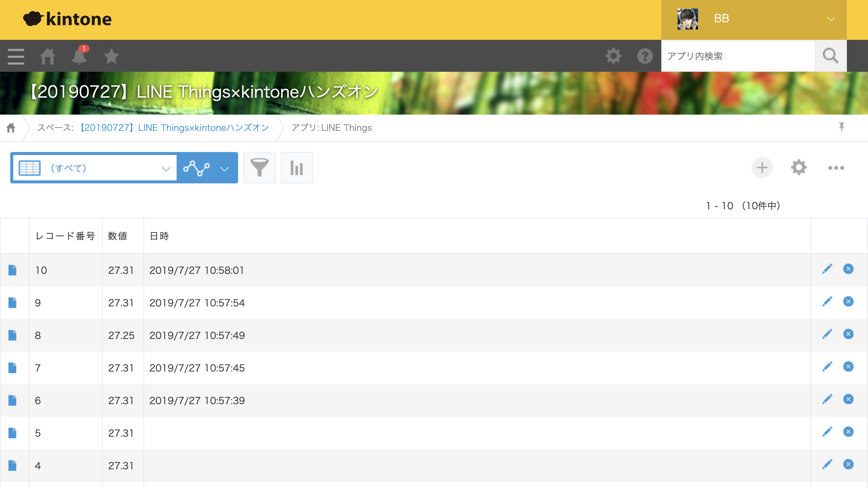Edit record 10 with pencil icon

[x=827, y=269]
